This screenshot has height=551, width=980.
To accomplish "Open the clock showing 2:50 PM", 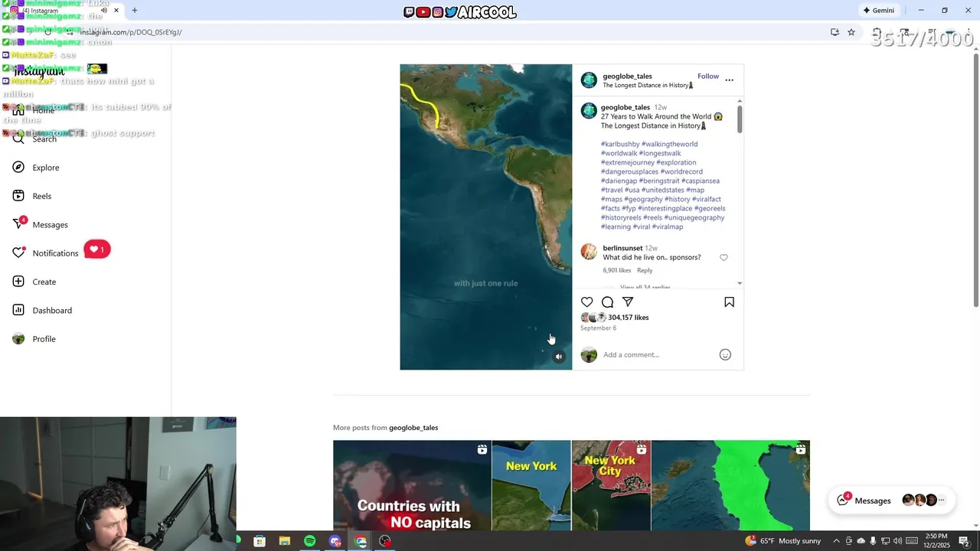I will 936,541.
